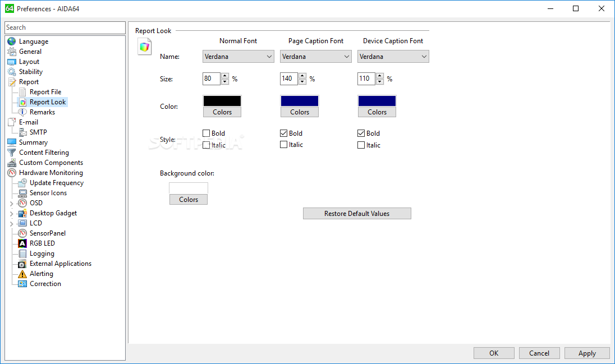Viewport: 615px width, 364px height.
Task: Decrease Page Caption Font size with down arrow
Action: click(x=302, y=82)
